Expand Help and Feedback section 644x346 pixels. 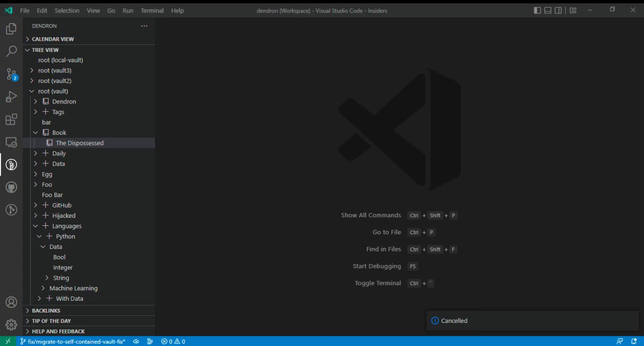(89, 331)
